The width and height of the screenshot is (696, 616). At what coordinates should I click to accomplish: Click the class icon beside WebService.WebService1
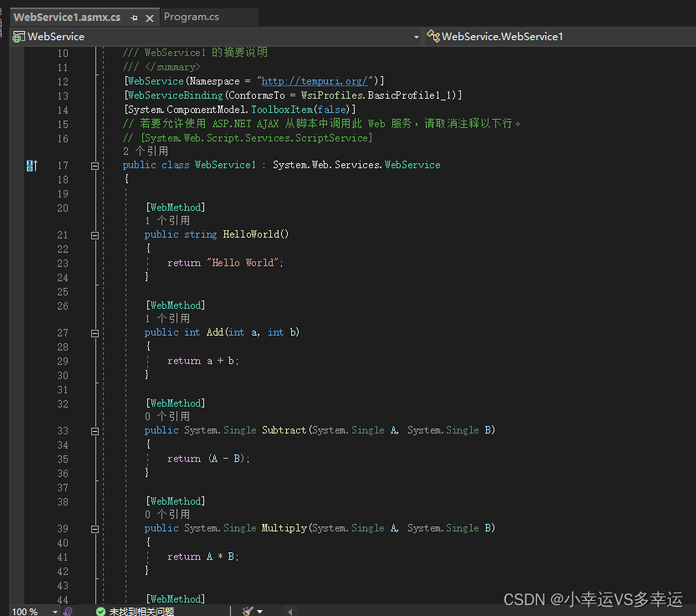(x=432, y=36)
